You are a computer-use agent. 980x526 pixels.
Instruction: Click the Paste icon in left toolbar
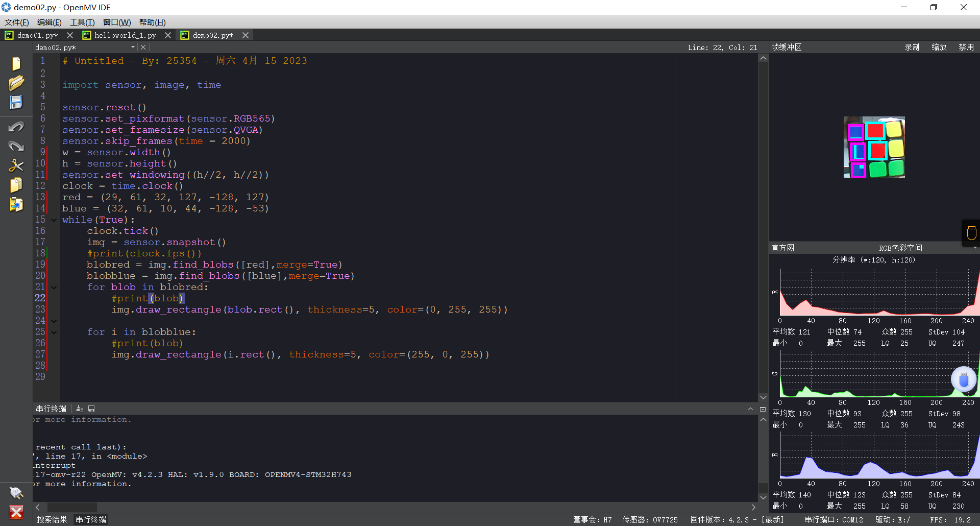(x=16, y=205)
